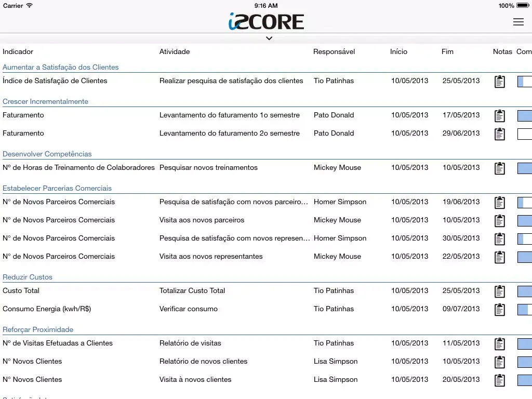Select Custo Total indicator
This screenshot has width=532, height=399.
pos(21,291)
